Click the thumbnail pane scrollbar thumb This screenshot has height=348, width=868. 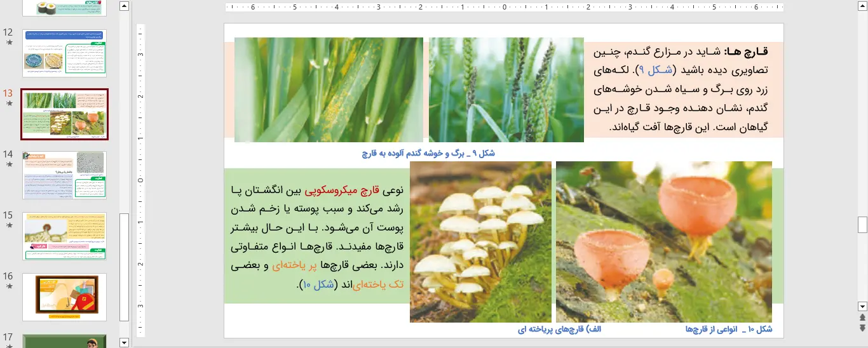click(x=125, y=267)
